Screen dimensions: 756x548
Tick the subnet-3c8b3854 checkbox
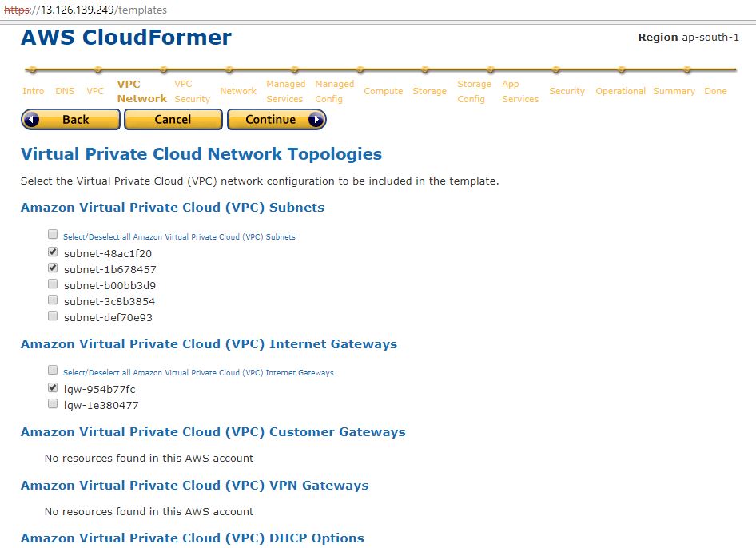point(53,300)
